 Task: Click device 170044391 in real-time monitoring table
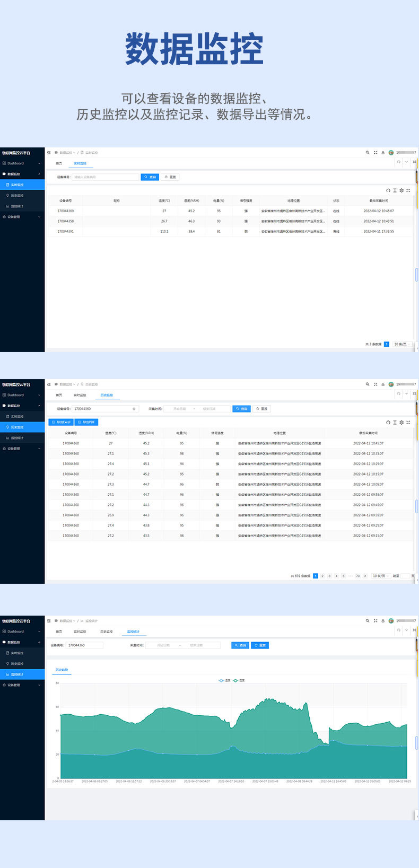66,231
